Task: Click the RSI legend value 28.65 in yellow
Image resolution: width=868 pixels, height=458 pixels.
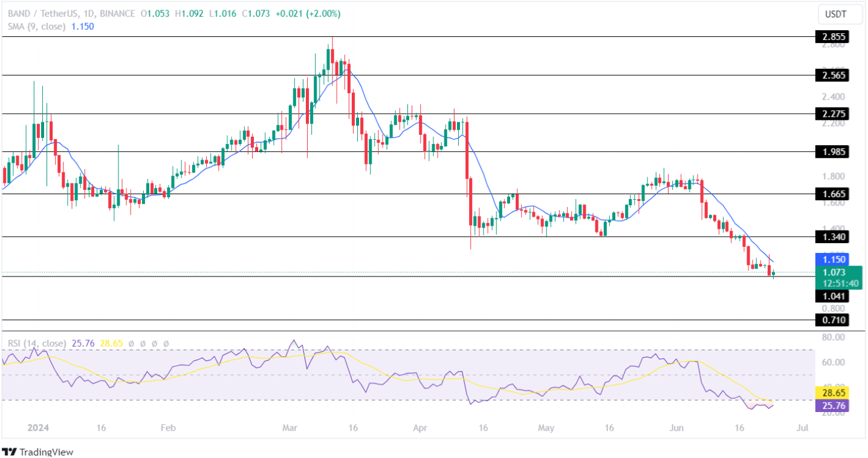Action: click(x=111, y=343)
